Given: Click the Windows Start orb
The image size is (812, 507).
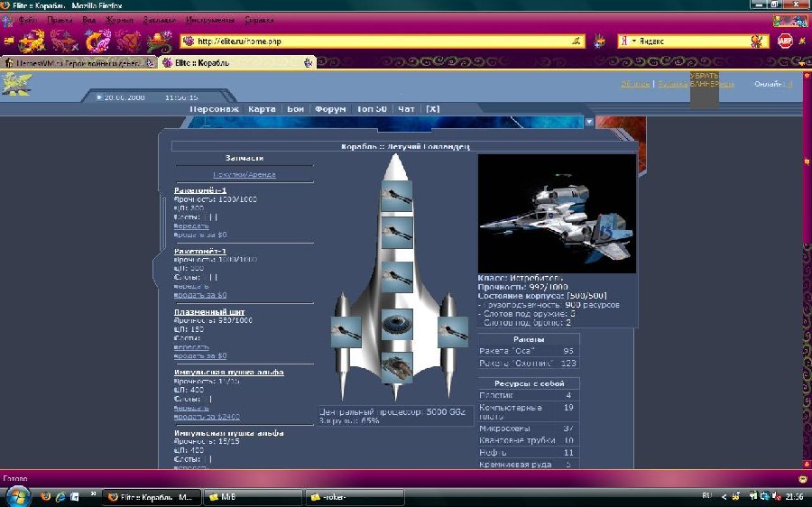Looking at the screenshot, I should click(x=16, y=496).
